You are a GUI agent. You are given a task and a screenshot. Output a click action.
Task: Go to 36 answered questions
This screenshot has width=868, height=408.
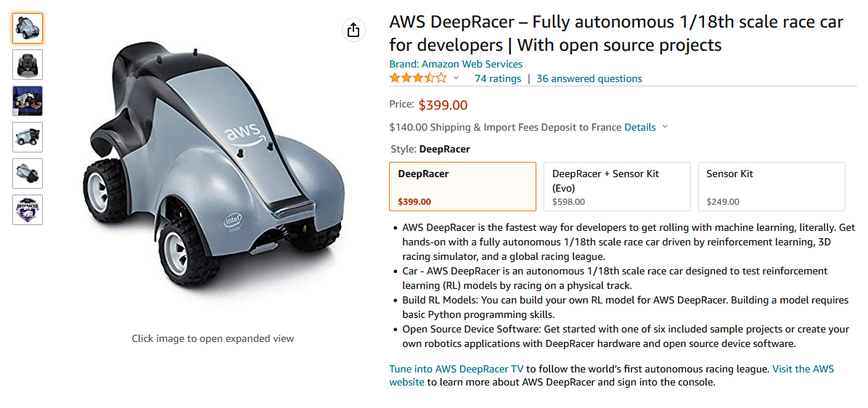(589, 78)
